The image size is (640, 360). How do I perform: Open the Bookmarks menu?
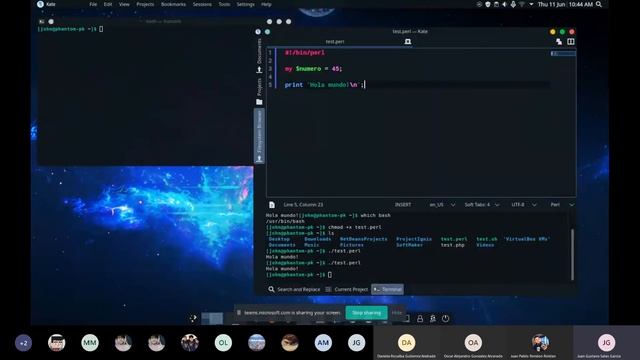coord(173,4)
